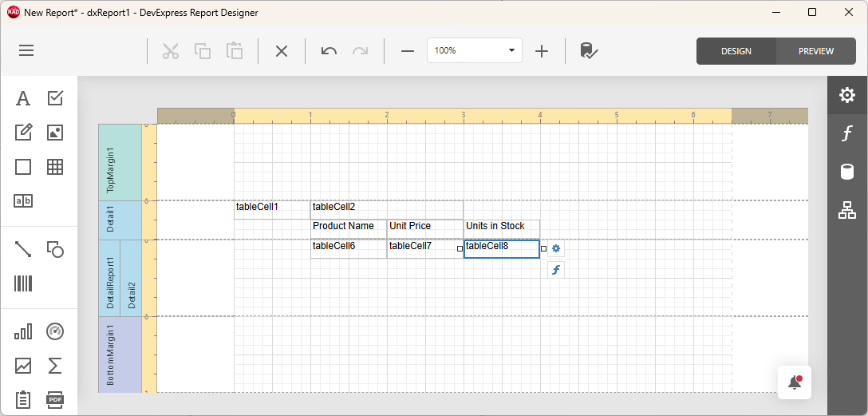Screen dimensions: 868x416
Task: Select the Subreport clipboard tool
Action: (x=22, y=399)
